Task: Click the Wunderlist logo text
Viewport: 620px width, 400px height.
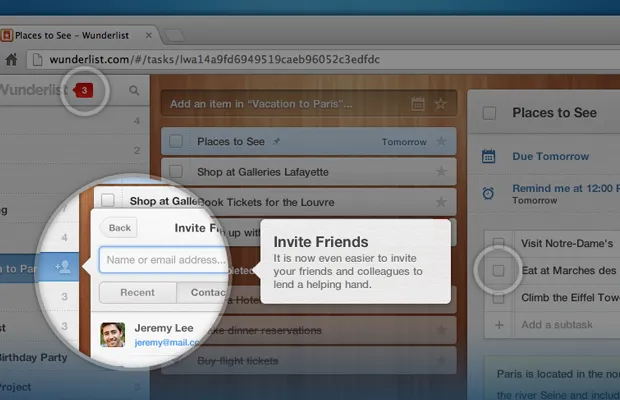Action: click(34, 90)
